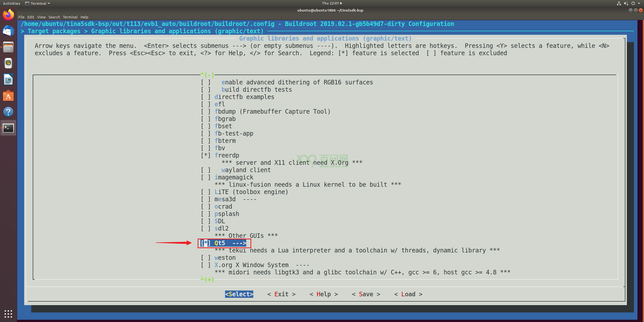Open the Help question mark icon
The image size is (644, 322).
pos(8,112)
